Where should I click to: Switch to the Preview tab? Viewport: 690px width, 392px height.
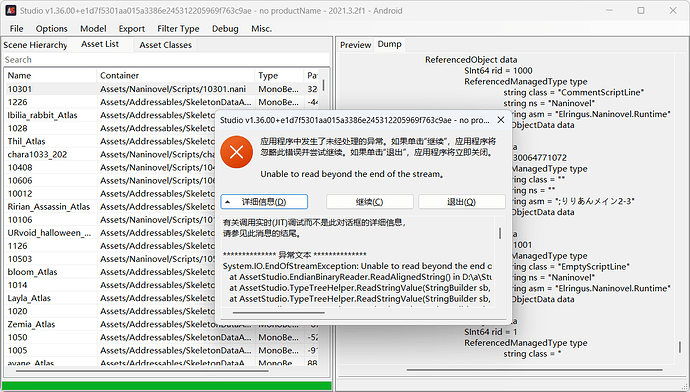point(356,45)
